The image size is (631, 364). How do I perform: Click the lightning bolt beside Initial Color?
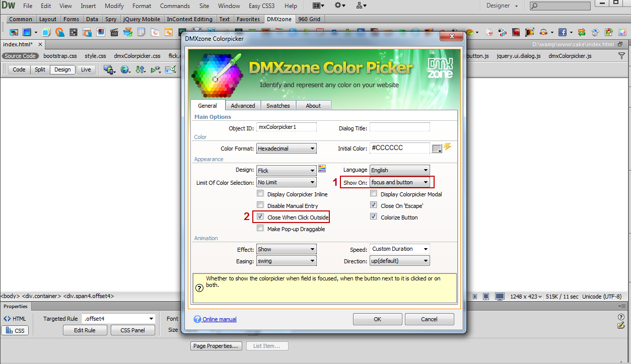pos(448,147)
